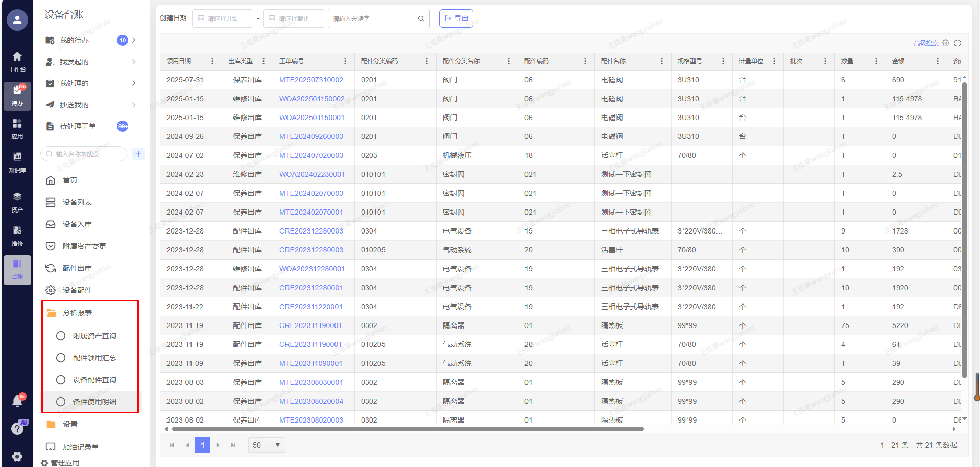This screenshot has height=467, width=980.
Task: Open the 知识库 sidebar icon
Action: [17, 161]
